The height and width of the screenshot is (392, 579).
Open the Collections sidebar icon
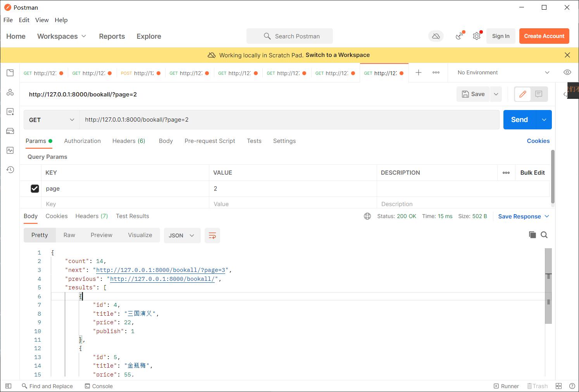(10, 73)
